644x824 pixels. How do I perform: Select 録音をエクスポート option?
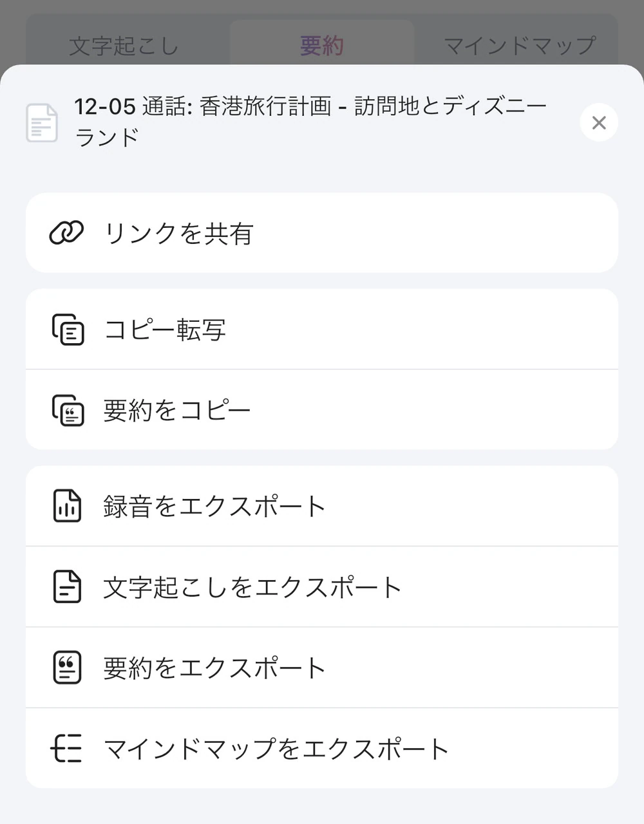coord(214,507)
